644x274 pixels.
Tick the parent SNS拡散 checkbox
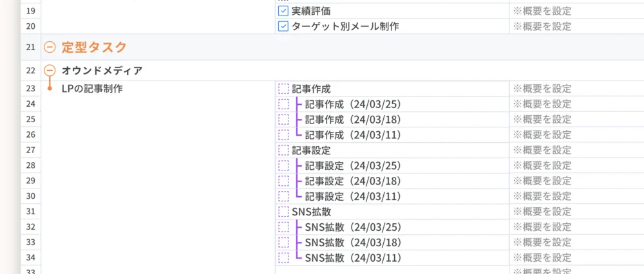coord(283,212)
